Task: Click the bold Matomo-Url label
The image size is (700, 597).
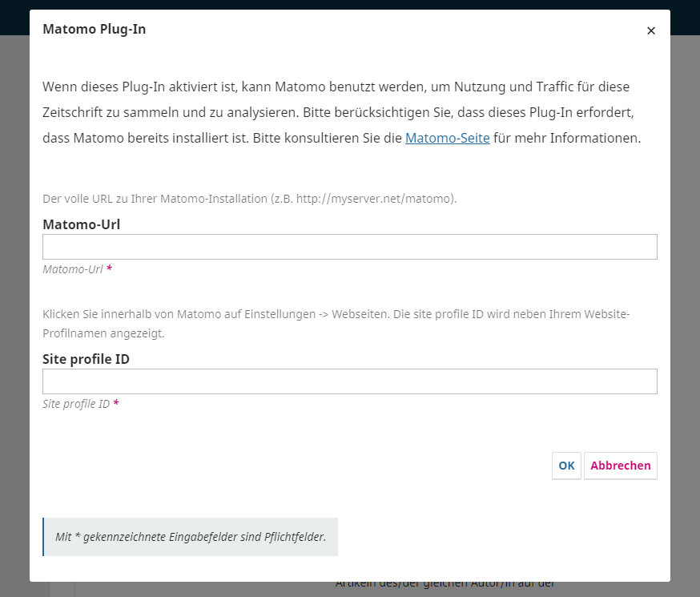Action: click(81, 224)
